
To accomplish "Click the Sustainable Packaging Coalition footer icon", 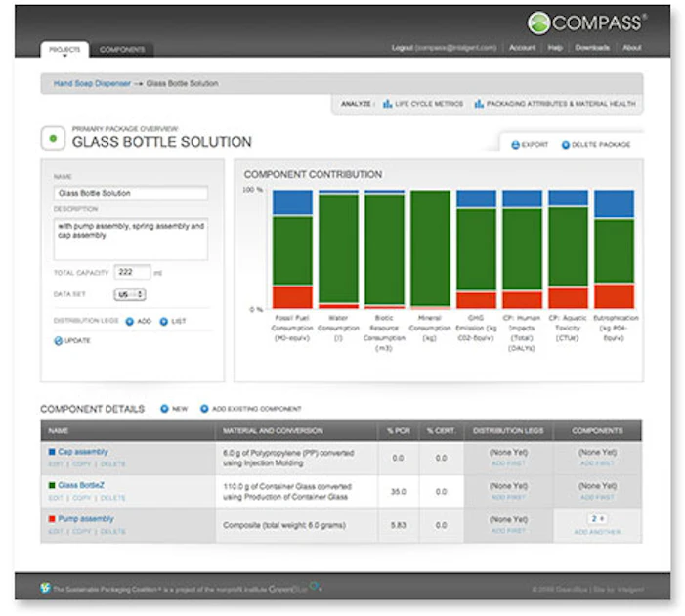I will [45, 588].
